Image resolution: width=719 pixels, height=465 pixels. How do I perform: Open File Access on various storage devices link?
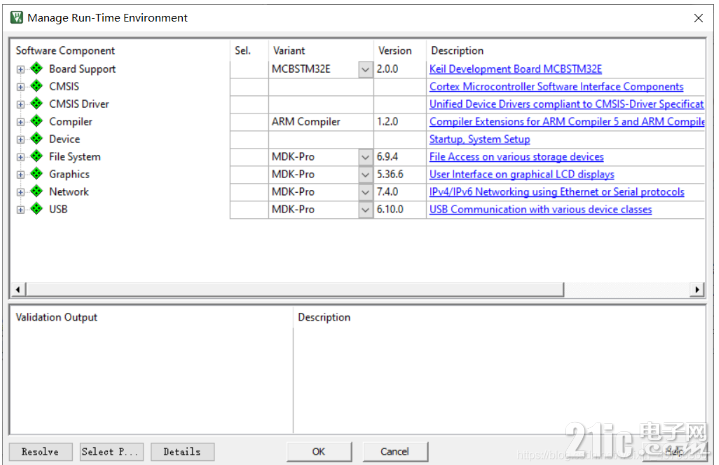[516, 157]
